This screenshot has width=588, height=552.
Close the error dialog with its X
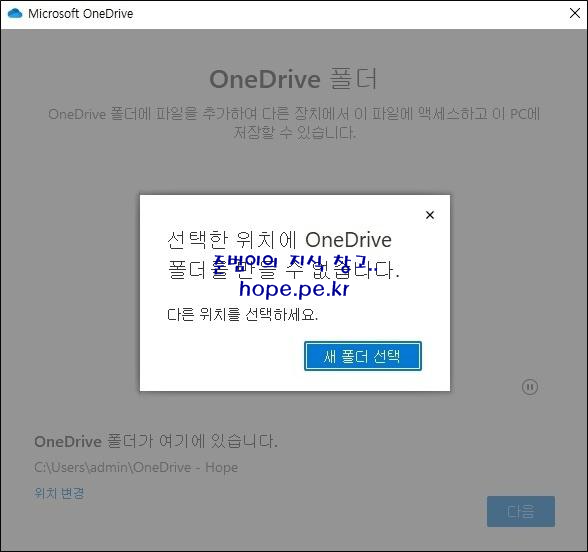click(x=430, y=215)
